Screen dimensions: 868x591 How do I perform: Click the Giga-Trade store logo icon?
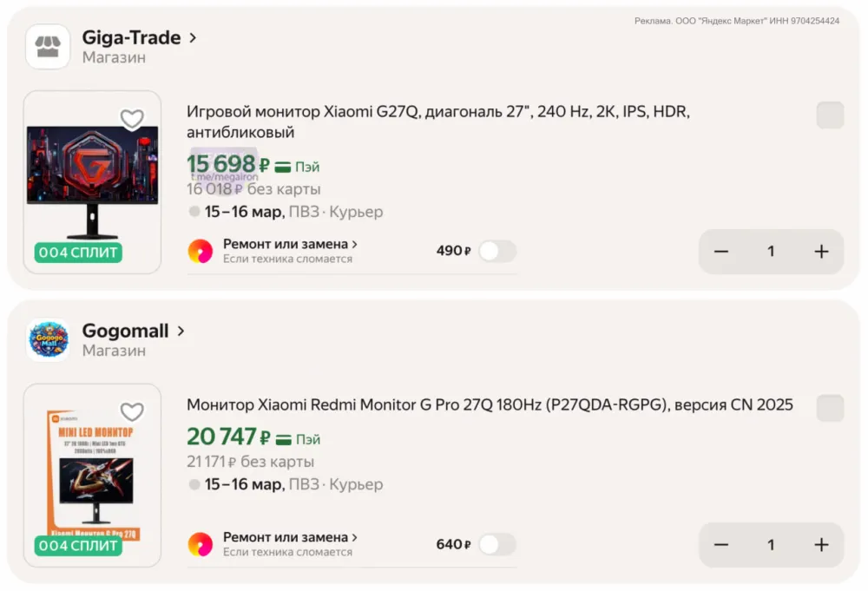(48, 47)
